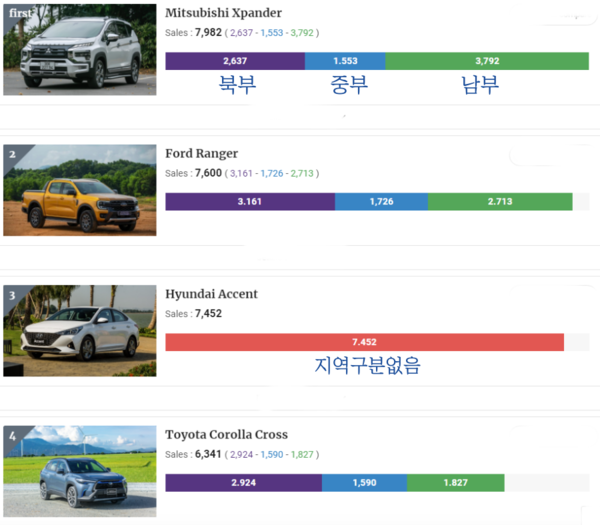This screenshot has height=525, width=600.
Task: Click the rank 3 badge on Hyundai Accent
Action: (x=12, y=295)
